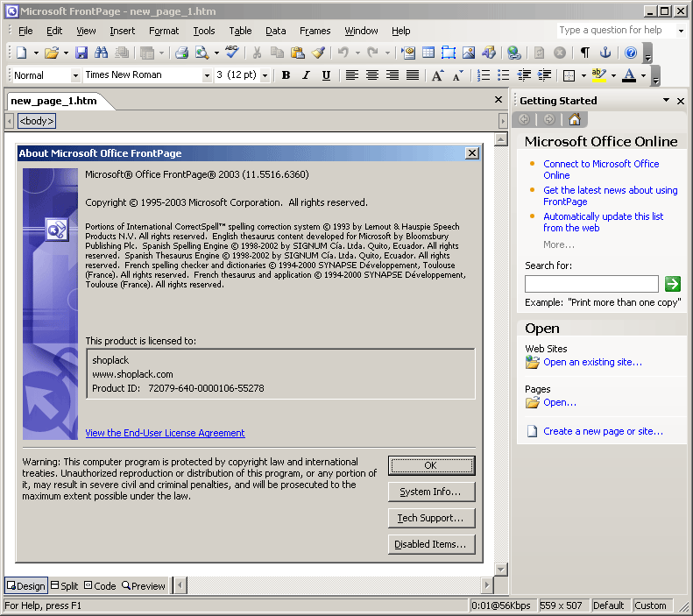
Task: Click the Type a question for help box
Action: tap(616, 31)
